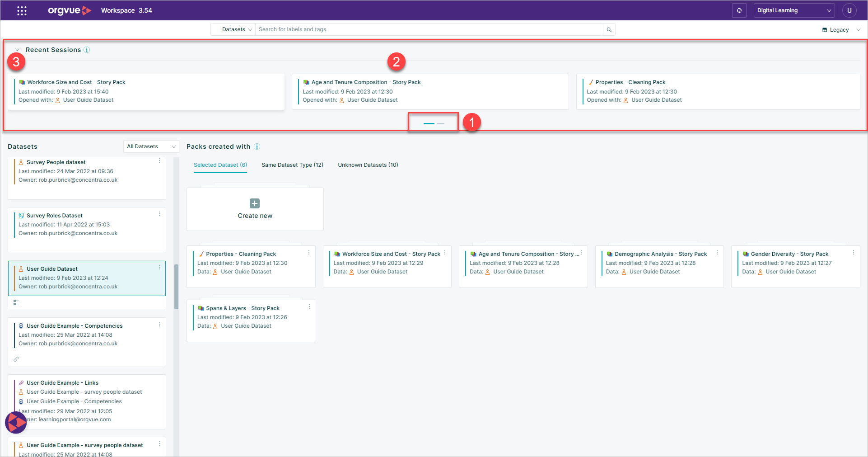868x457 pixels.
Task: Click the labels and tags search field
Action: pos(429,29)
